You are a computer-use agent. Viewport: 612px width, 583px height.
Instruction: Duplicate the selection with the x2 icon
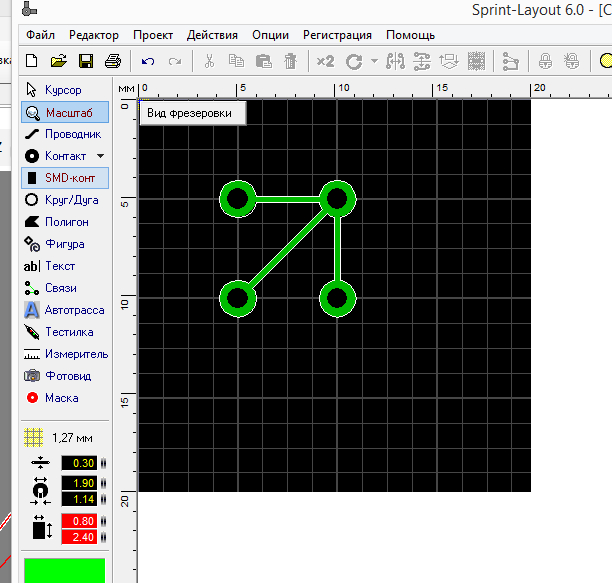pyautogui.click(x=325, y=61)
